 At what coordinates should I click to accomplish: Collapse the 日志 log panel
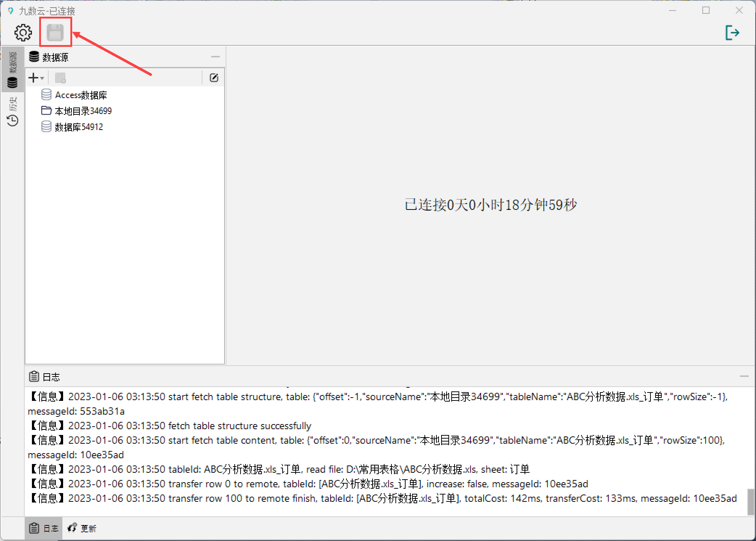click(744, 377)
